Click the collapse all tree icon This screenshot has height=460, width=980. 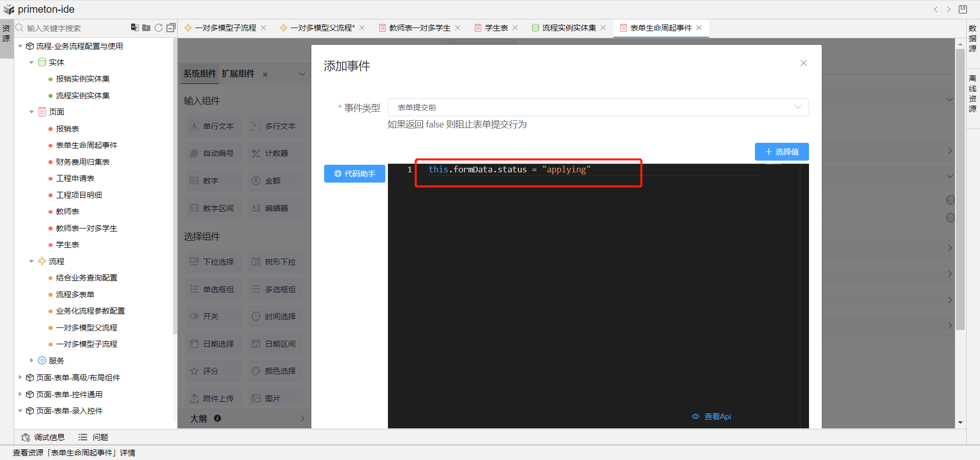coord(171,28)
